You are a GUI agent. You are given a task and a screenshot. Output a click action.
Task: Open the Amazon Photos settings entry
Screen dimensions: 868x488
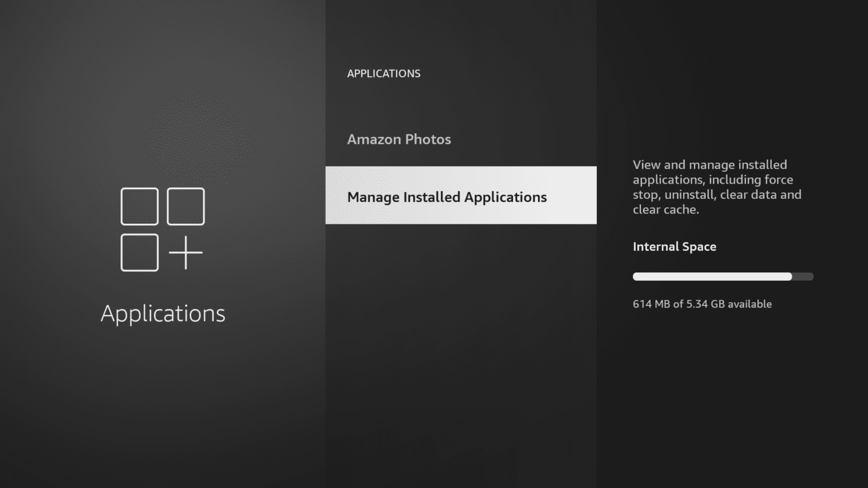tap(399, 139)
